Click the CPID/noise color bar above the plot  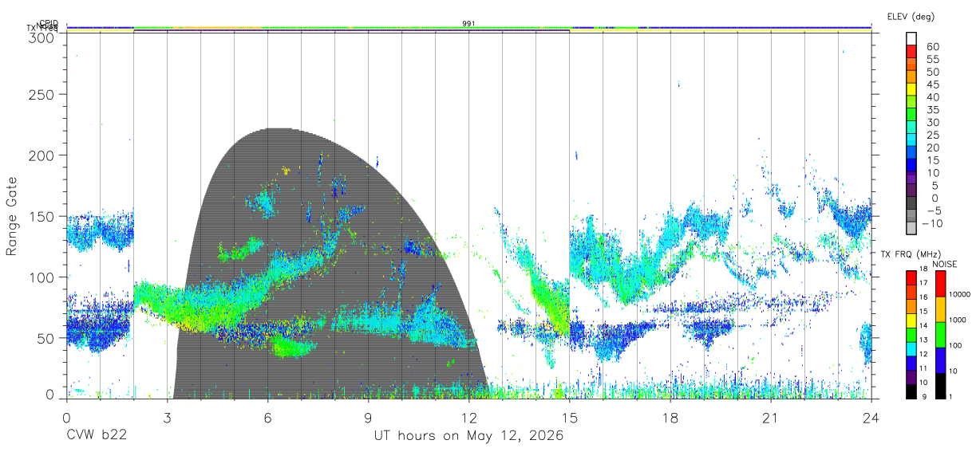point(469,28)
